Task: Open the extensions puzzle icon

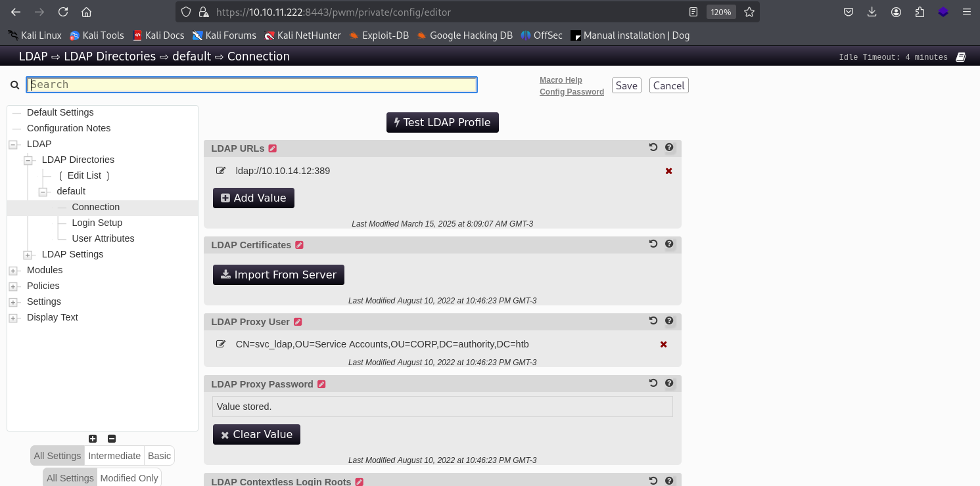Action: click(920, 12)
